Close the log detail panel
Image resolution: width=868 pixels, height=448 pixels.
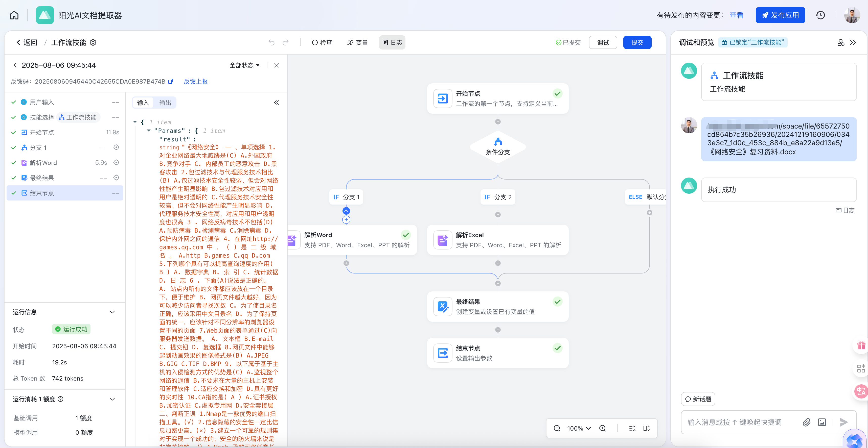[x=276, y=65]
